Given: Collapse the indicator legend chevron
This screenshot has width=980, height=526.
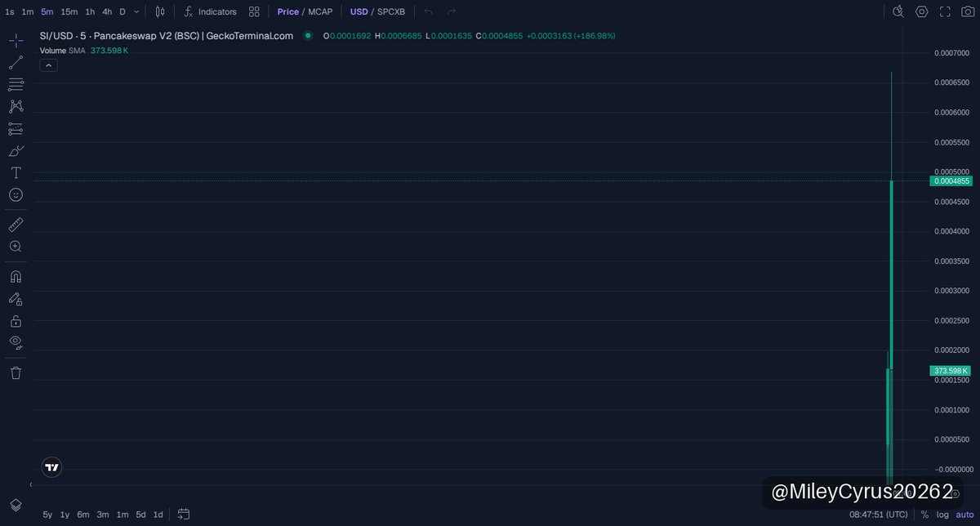Looking at the screenshot, I should pyautogui.click(x=48, y=65).
